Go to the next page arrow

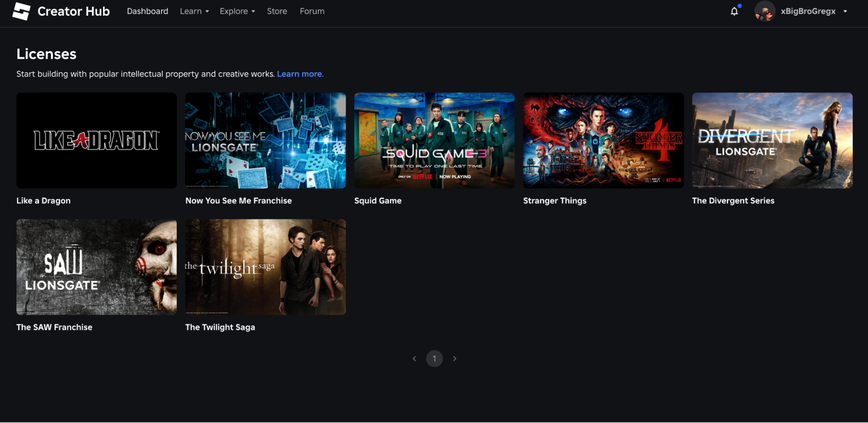coord(455,358)
